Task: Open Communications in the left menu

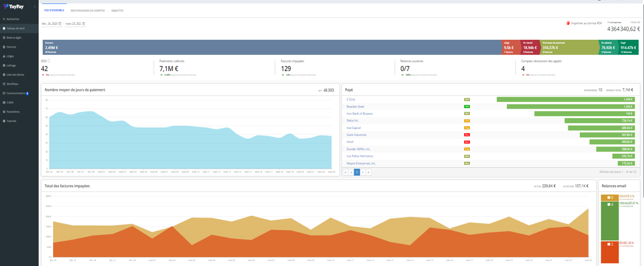Action: click(16, 93)
